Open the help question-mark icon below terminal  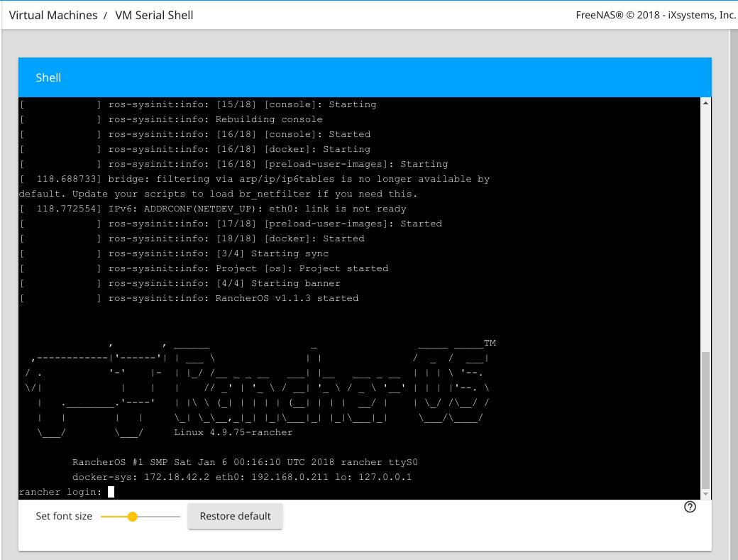click(690, 507)
